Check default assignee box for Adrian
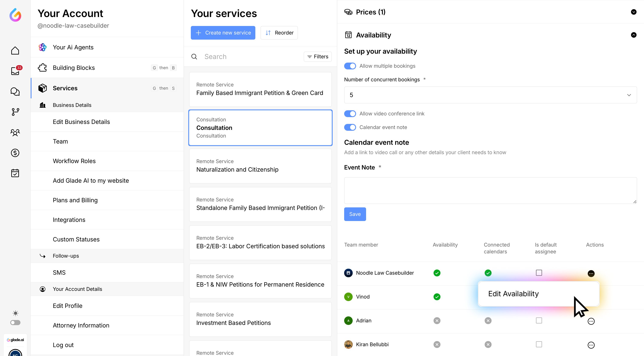 point(539,320)
